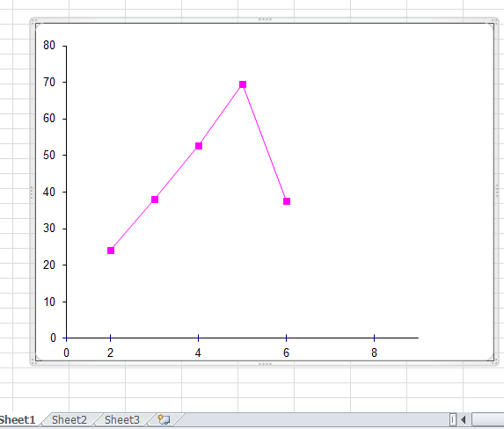Viewport: 504px width, 429px height.
Task: Click the horizontal scrollbar track
Action: click(x=487, y=419)
